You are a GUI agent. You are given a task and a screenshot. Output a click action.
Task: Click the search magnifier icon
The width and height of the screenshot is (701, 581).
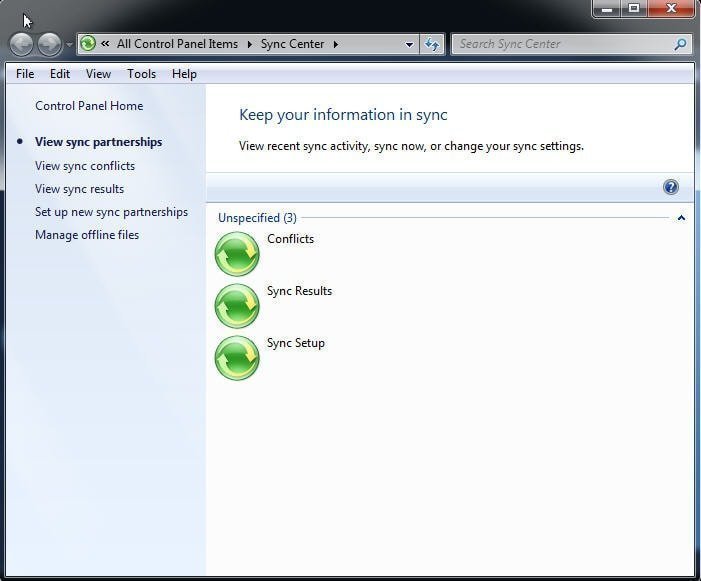[x=680, y=44]
